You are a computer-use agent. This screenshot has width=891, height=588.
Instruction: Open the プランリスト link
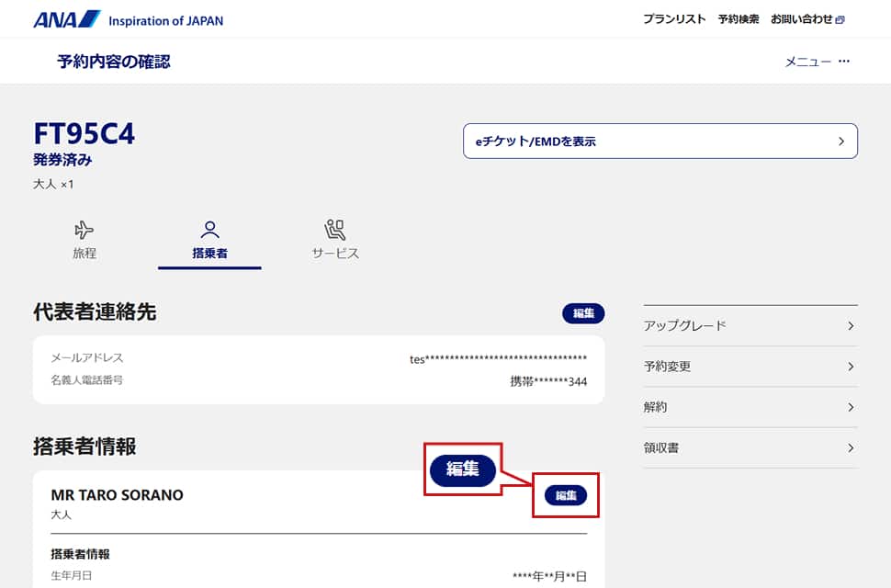[x=674, y=19]
